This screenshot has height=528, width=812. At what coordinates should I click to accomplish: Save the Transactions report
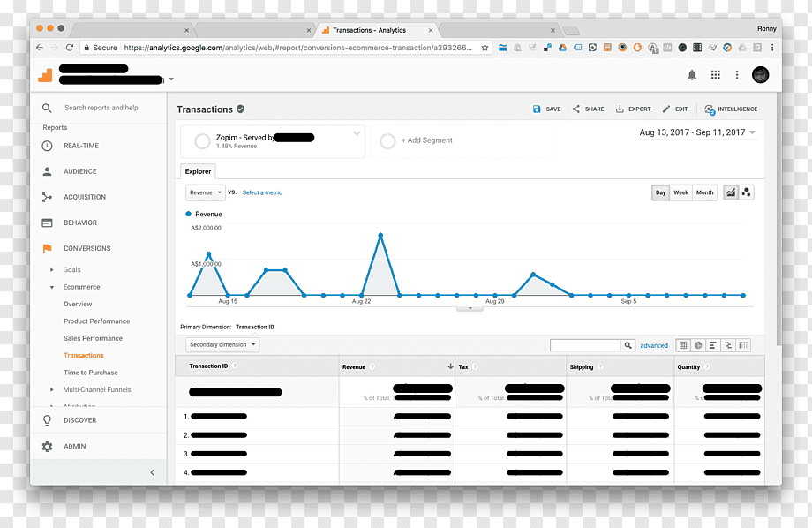547,109
